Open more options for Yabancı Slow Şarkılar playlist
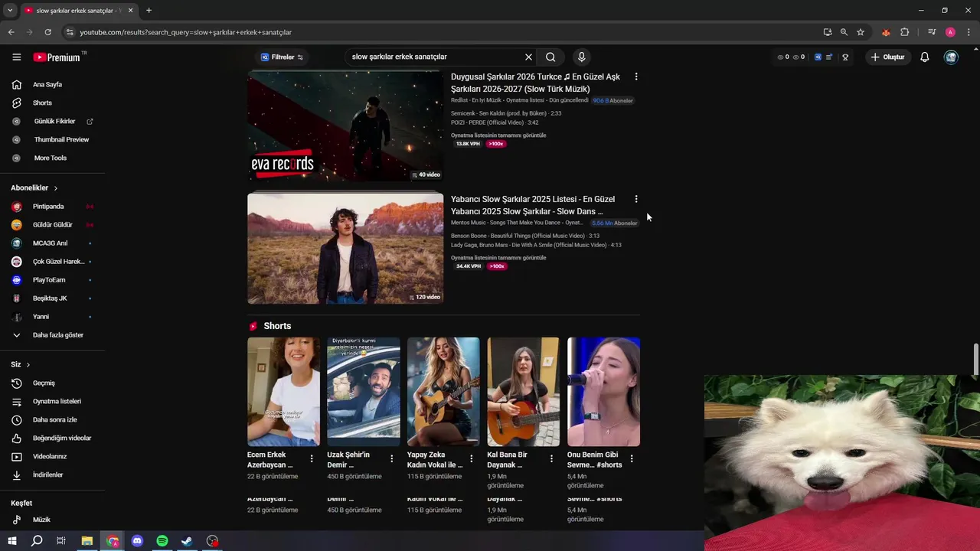 (635, 199)
